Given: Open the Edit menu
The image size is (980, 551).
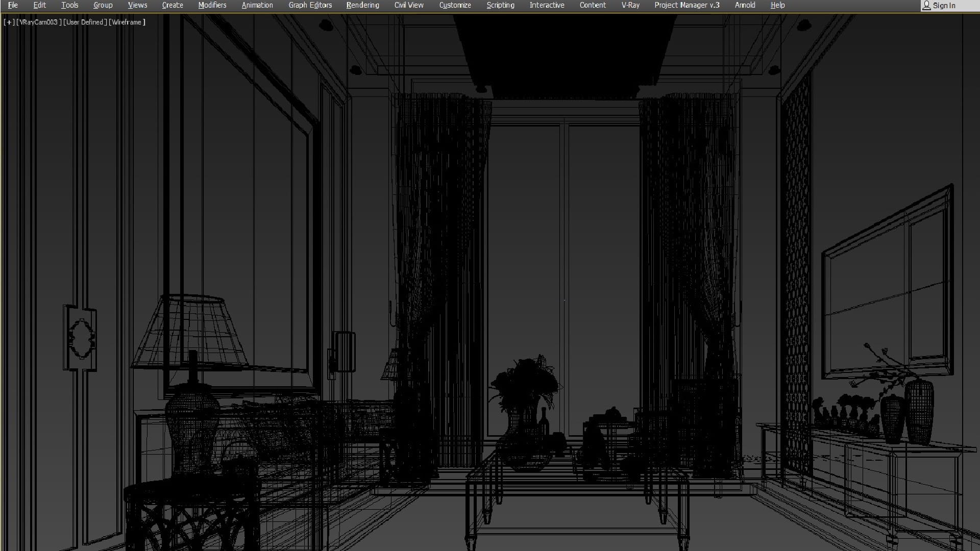Looking at the screenshot, I should point(39,5).
